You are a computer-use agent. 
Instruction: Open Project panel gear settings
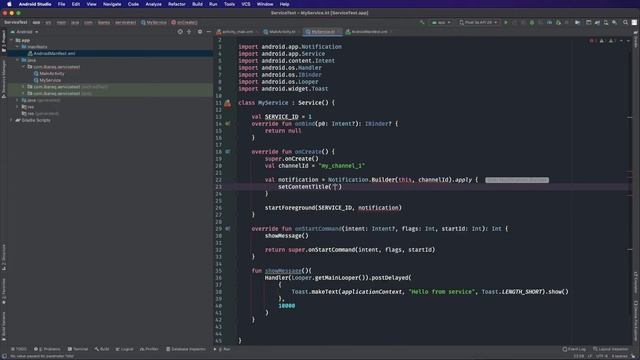(200, 31)
